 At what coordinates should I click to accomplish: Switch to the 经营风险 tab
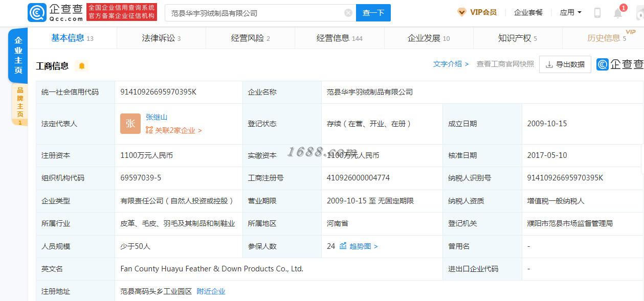(250, 38)
